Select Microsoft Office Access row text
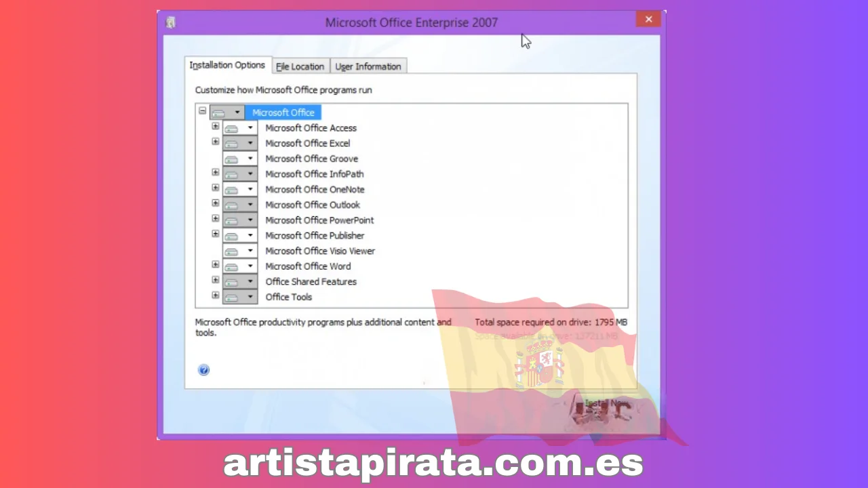 coord(311,128)
